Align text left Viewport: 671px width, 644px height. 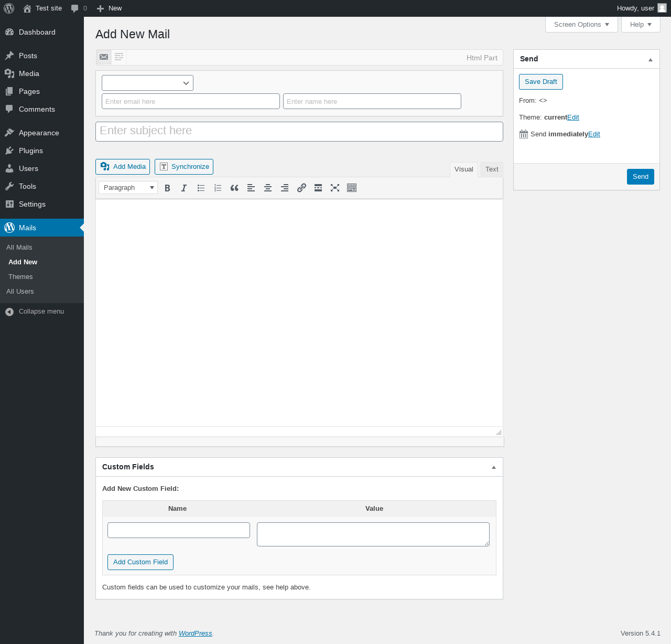coord(251,188)
